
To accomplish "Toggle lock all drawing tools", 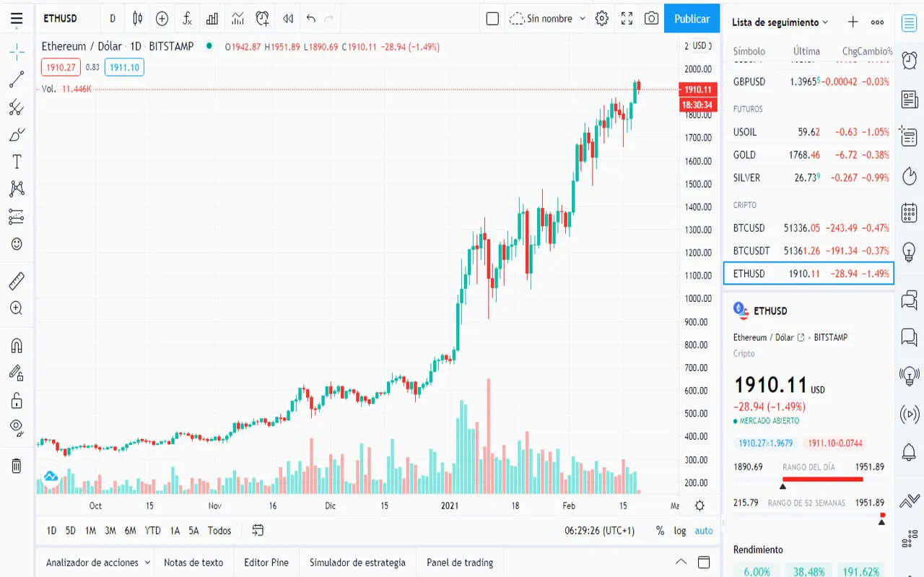I will click(x=17, y=400).
